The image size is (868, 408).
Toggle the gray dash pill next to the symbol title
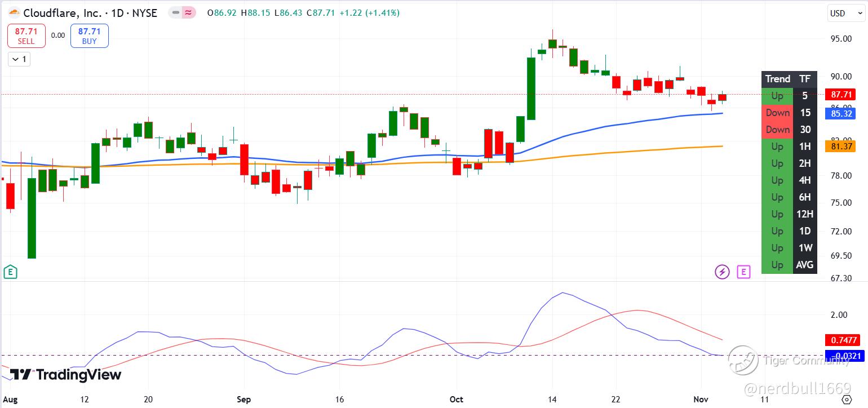[176, 12]
